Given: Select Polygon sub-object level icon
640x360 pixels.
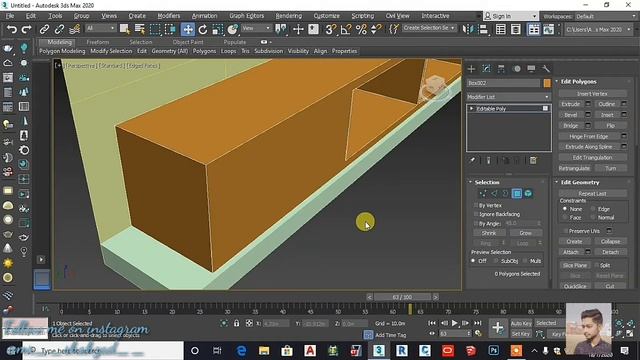Looking at the screenshot, I should pyautogui.click(x=517, y=193).
